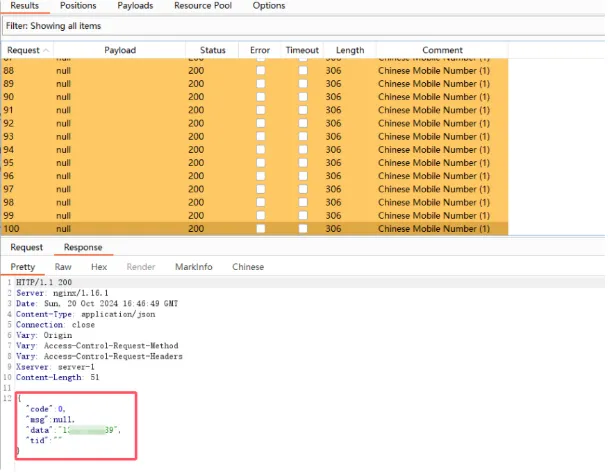
Task: Select the Pretty view tab
Action: click(22, 267)
